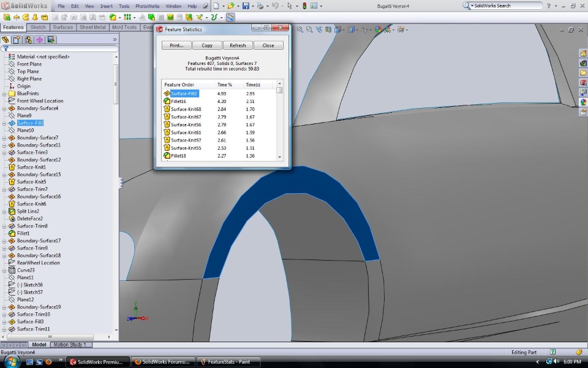This screenshot has height=368, width=588.
Task: Open SolidWorks Resources home icon in task pane
Action: coord(583,53)
